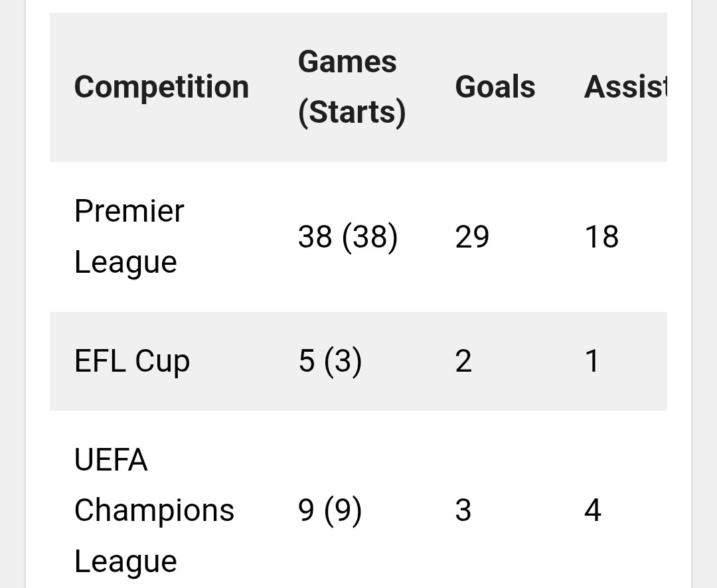Click the 9 (9) games value
This screenshot has width=717, height=588.
(330, 511)
